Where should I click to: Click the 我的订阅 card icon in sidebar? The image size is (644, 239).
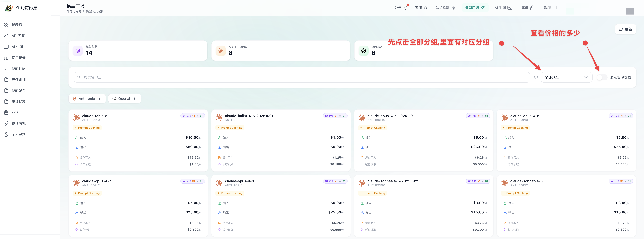pyautogui.click(x=6, y=69)
